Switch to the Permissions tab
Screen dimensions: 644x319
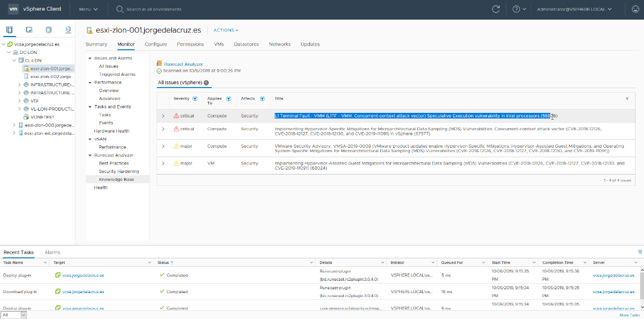[x=190, y=44]
